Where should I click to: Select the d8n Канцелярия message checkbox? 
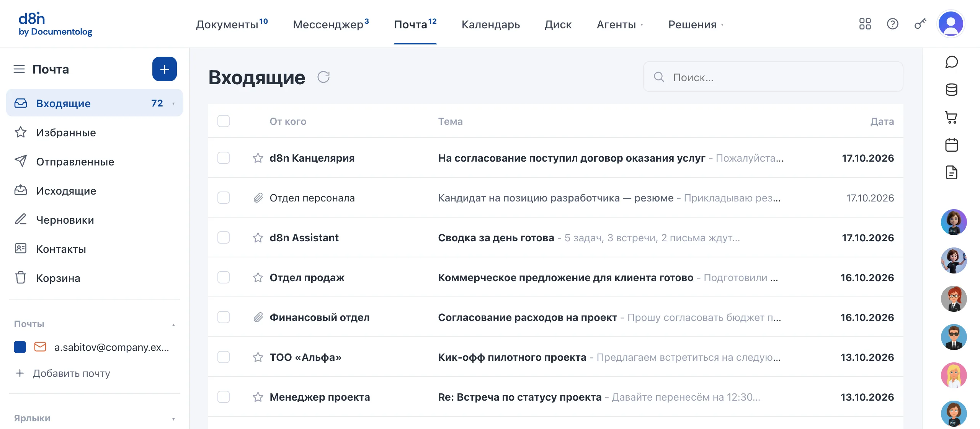224,158
